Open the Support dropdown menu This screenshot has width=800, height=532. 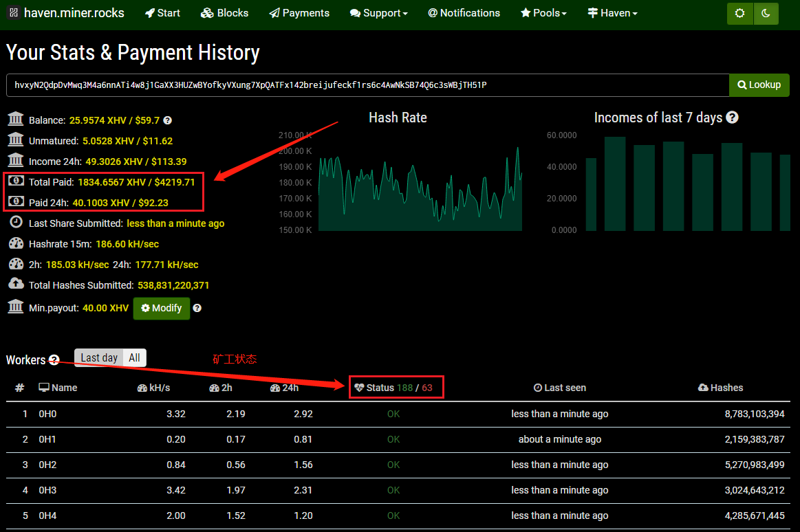[378, 13]
